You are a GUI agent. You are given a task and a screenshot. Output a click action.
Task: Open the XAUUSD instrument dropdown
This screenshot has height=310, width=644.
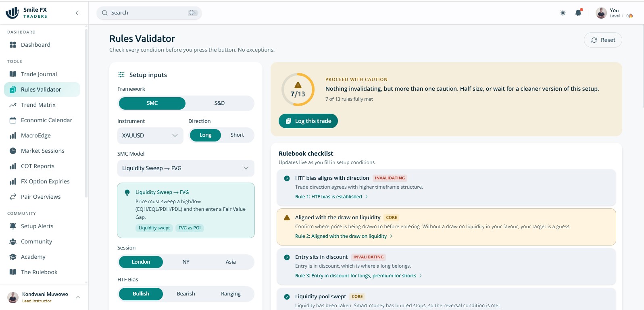(150, 135)
